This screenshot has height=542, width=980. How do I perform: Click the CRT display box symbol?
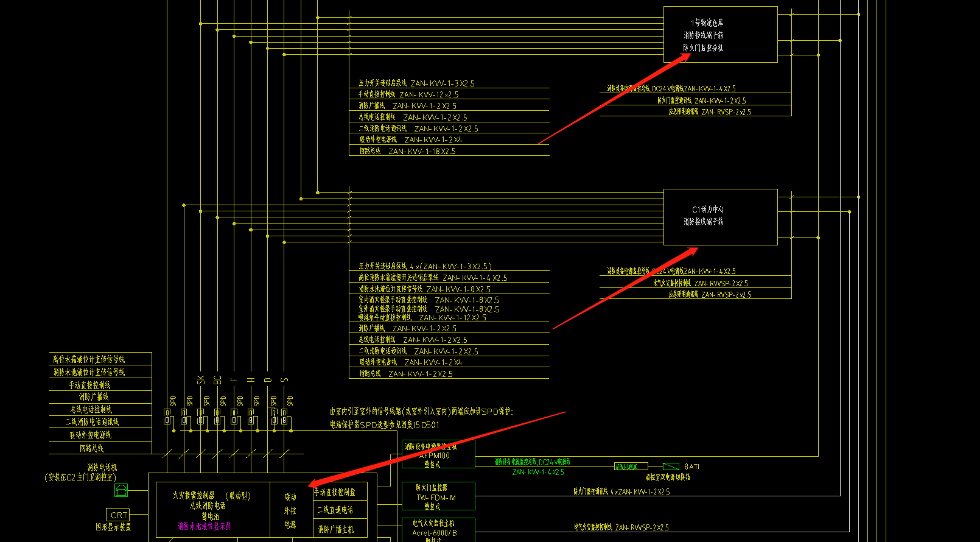pos(118,515)
